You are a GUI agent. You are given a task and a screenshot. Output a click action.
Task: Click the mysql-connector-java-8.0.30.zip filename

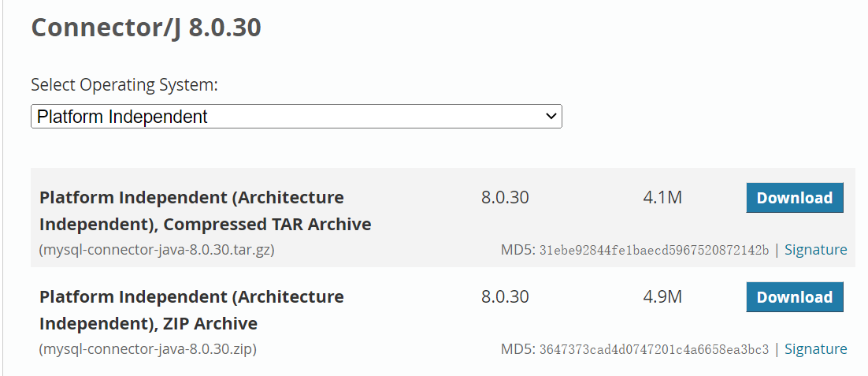(x=147, y=349)
